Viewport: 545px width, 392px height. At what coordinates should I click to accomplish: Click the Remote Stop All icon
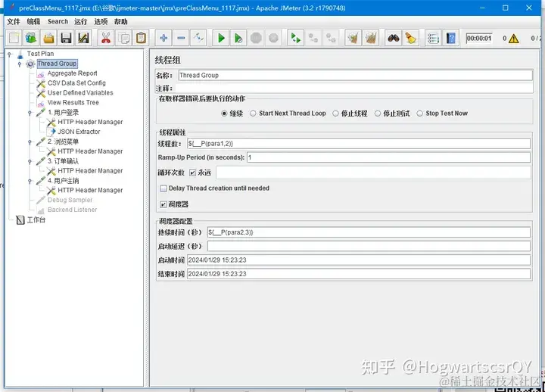[313, 38]
